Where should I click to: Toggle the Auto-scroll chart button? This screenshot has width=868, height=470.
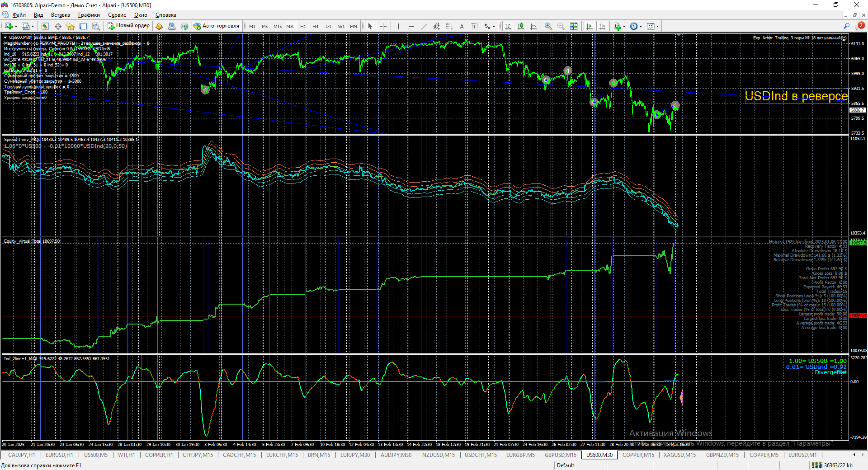[590, 26]
